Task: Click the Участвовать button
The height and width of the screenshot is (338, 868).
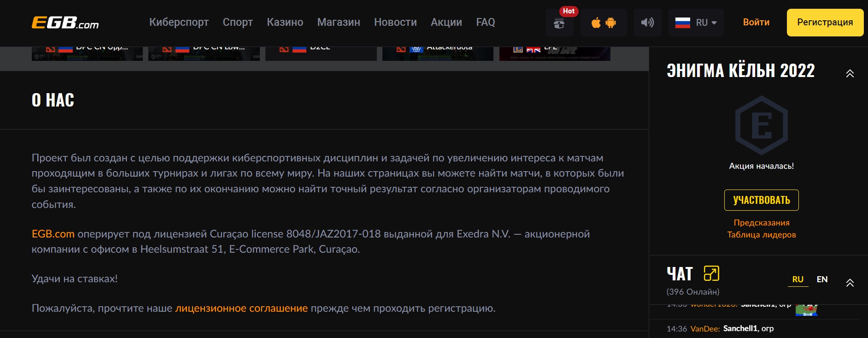Action: (761, 200)
